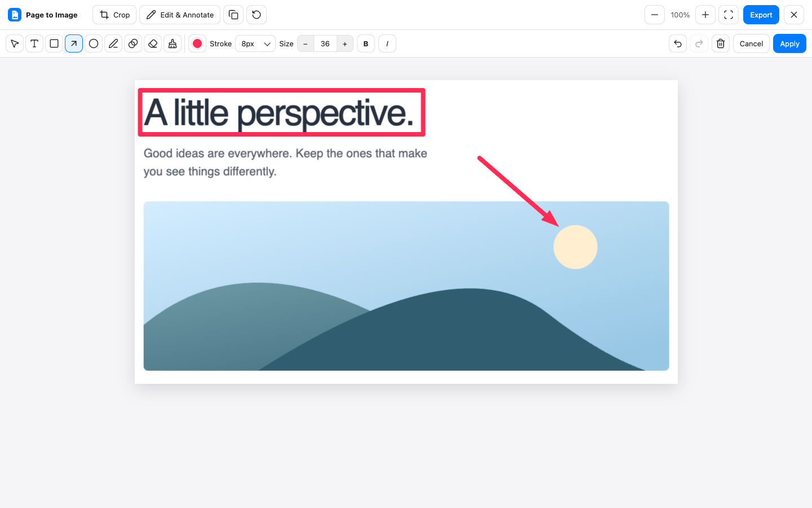Zoom in with the plus button
This screenshot has width=812, height=508.
[705, 15]
